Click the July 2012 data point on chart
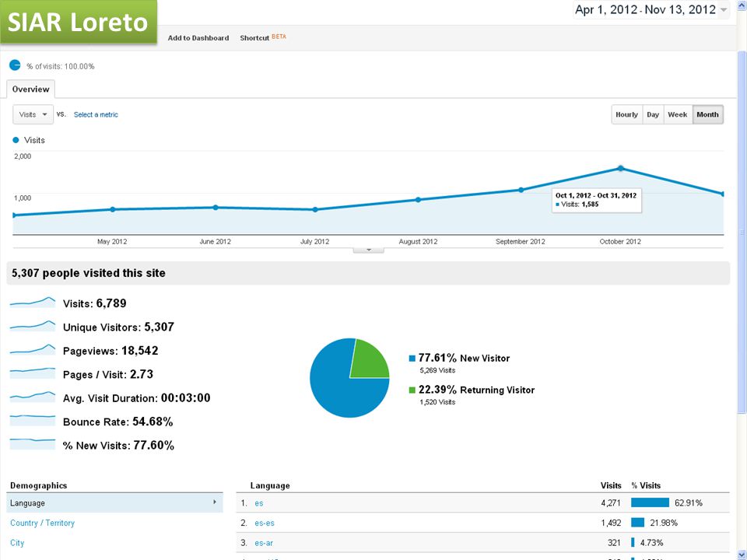Image resolution: width=747 pixels, height=560 pixels. coord(315,209)
